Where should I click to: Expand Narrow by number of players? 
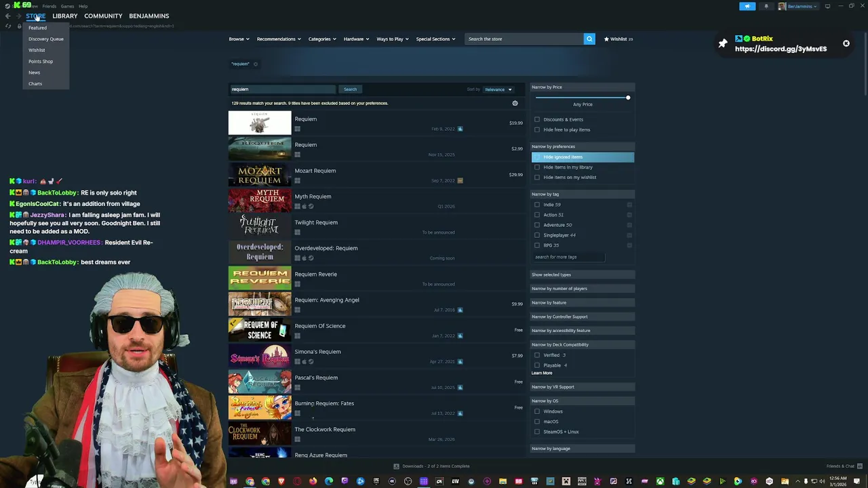pyautogui.click(x=583, y=289)
